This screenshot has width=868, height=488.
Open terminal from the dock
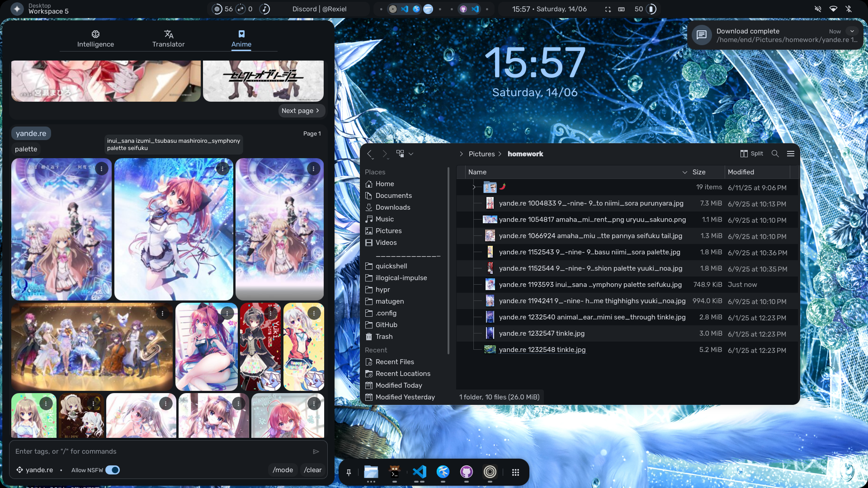tap(395, 472)
